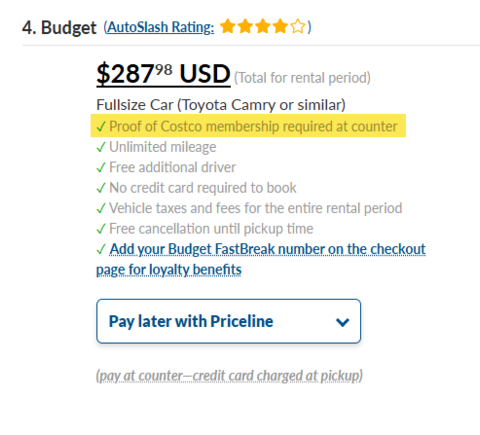Open the Budget FastBreak number link
Screen dimensions: 480x435
click(x=261, y=259)
